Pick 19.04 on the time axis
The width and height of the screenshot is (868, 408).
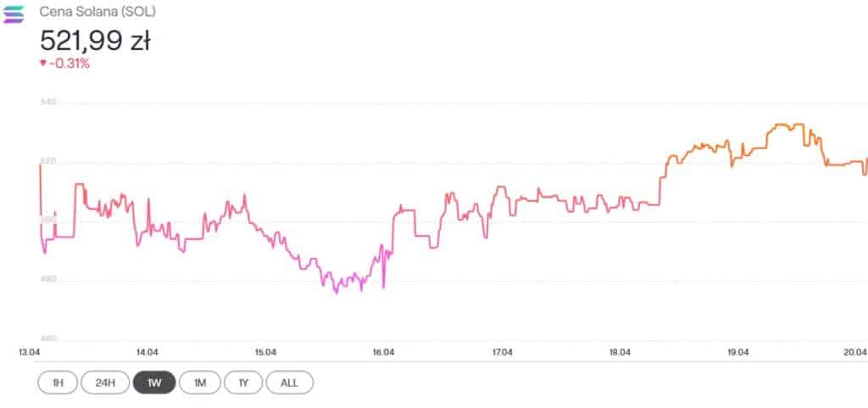pos(737,352)
